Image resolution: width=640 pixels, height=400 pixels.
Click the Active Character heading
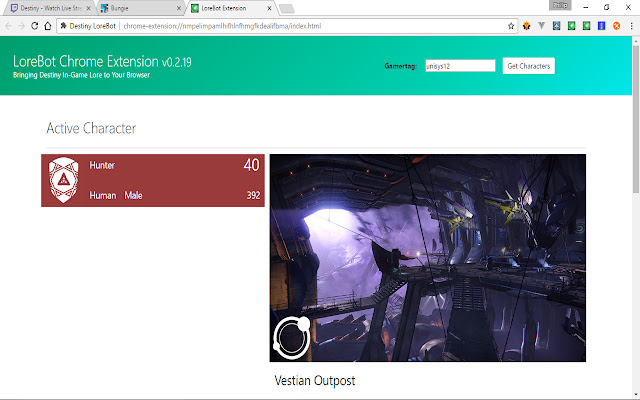[91, 128]
